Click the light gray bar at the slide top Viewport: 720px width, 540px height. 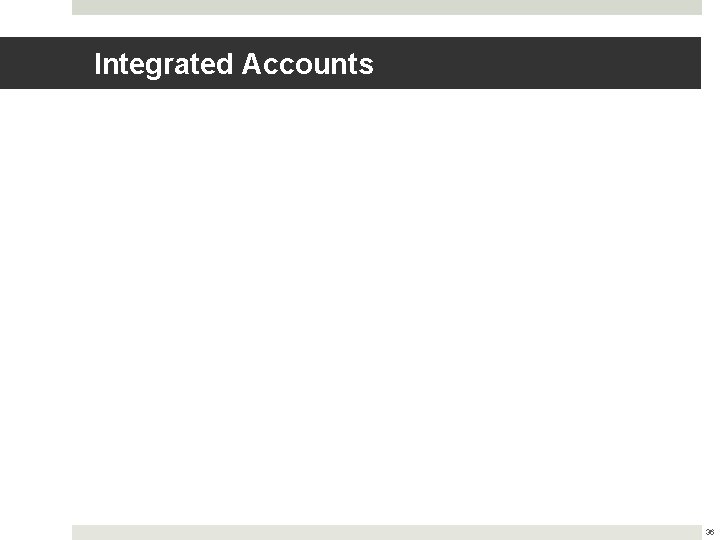pyautogui.click(x=387, y=6)
